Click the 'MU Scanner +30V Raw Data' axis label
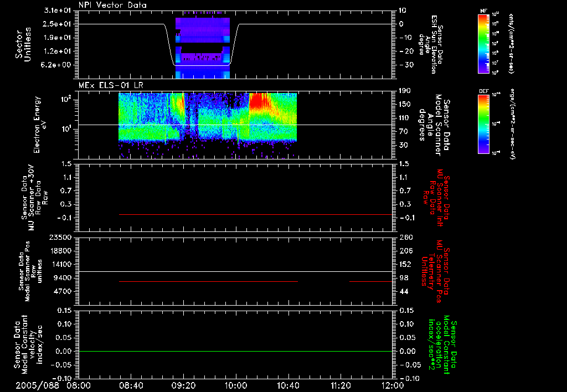 pyautogui.click(x=34, y=198)
